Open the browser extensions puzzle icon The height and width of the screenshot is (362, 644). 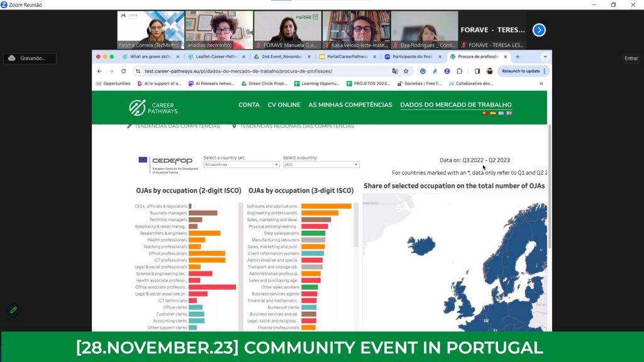[459, 71]
